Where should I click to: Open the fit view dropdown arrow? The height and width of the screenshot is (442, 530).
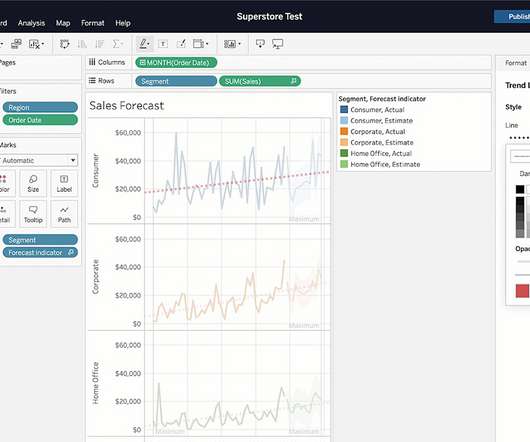[207, 44]
